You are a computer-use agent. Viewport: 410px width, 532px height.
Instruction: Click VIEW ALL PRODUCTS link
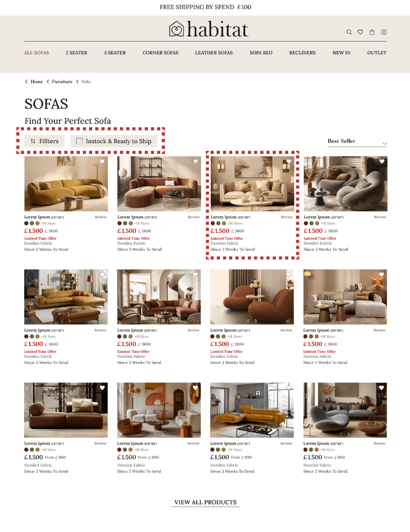click(x=205, y=503)
